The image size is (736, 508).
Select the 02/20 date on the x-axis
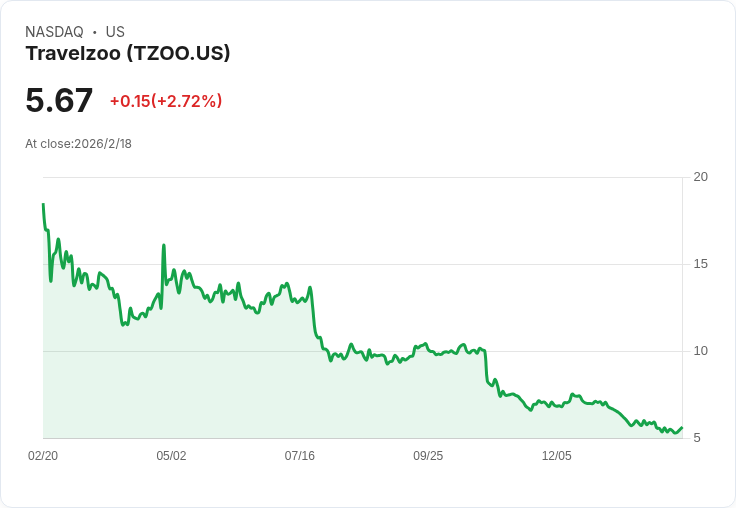click(43, 455)
